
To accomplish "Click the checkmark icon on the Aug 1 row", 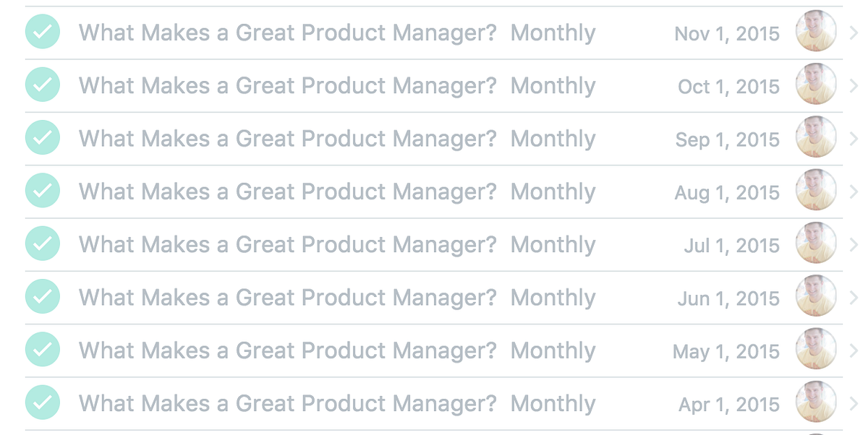I will coord(42,191).
